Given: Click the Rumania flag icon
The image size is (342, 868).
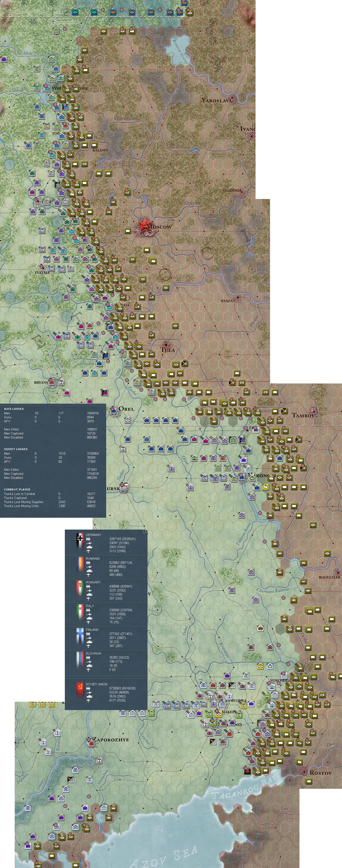Looking at the screenshot, I should [x=80, y=565].
